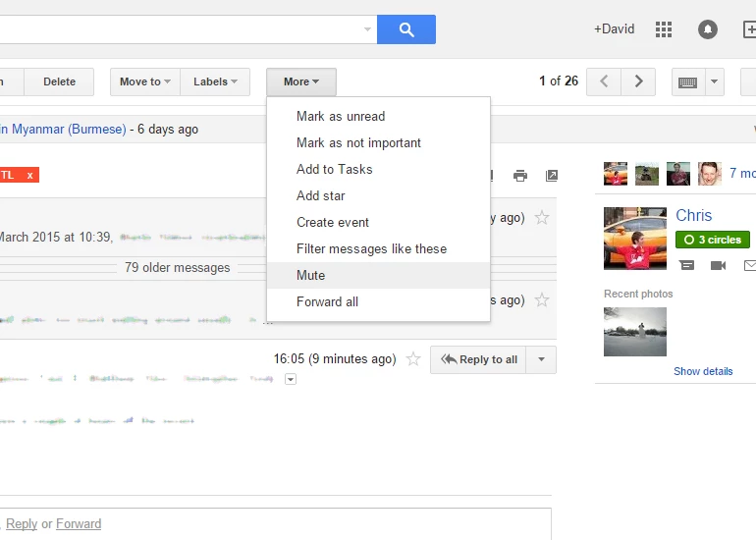Open the Google apps grid icon
Image resolution: width=756 pixels, height=540 pixels.
(x=664, y=29)
